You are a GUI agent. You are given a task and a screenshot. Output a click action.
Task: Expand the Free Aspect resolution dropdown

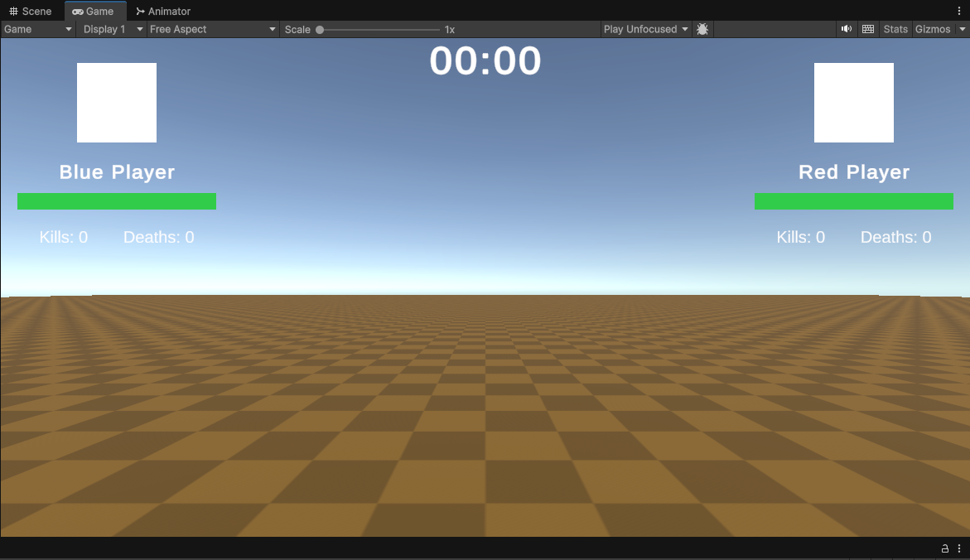click(x=212, y=29)
